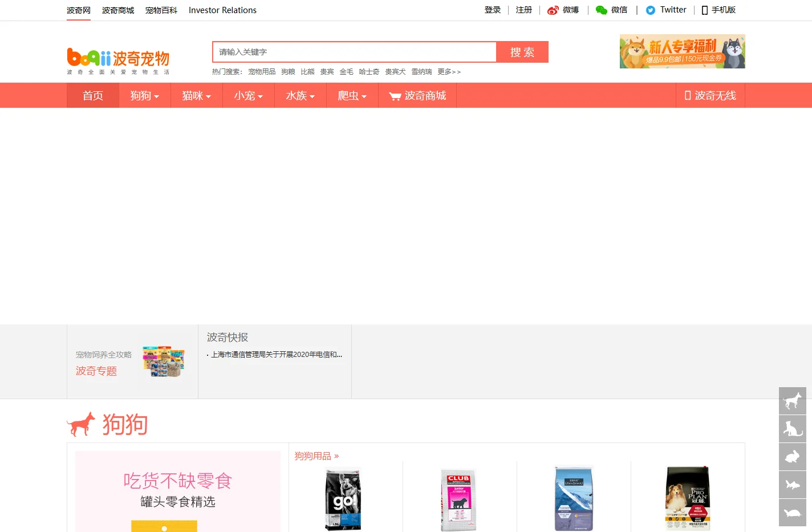Open Investor Relations page
The height and width of the screenshot is (532, 812).
click(222, 10)
